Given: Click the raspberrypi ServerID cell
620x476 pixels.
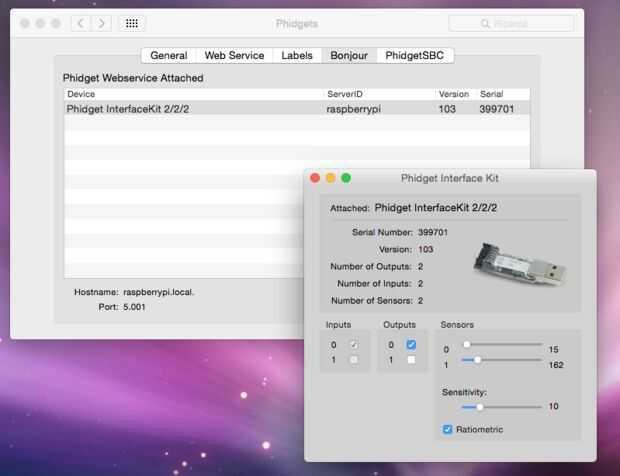Looking at the screenshot, I should coord(353,109).
